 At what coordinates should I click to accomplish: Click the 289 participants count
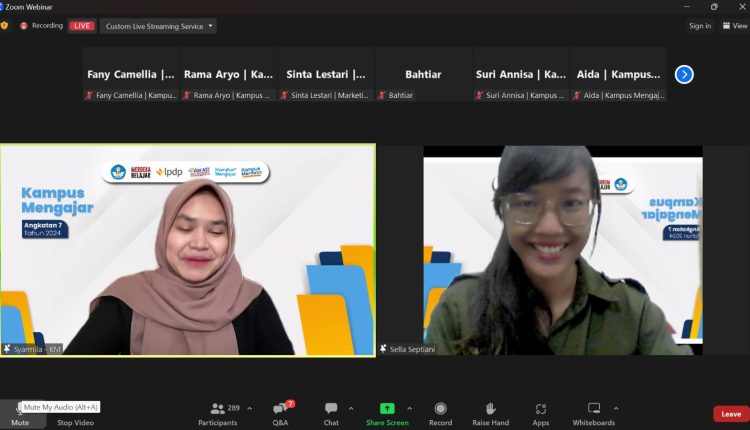coord(233,408)
